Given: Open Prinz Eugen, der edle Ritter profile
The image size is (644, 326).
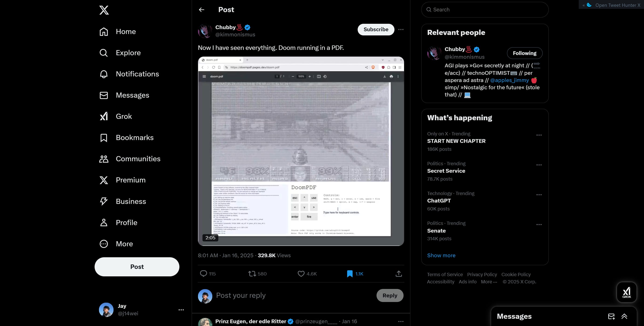Looking at the screenshot, I should 250,322.
